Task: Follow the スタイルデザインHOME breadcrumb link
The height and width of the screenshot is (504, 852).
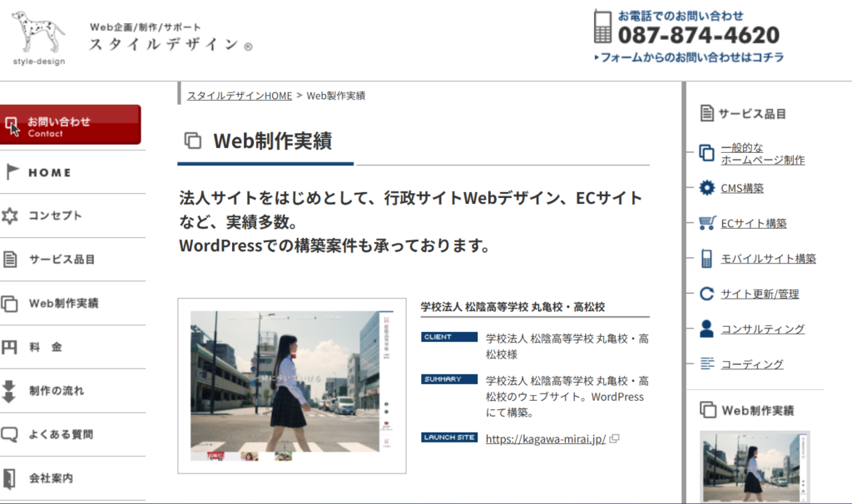Action: (240, 96)
